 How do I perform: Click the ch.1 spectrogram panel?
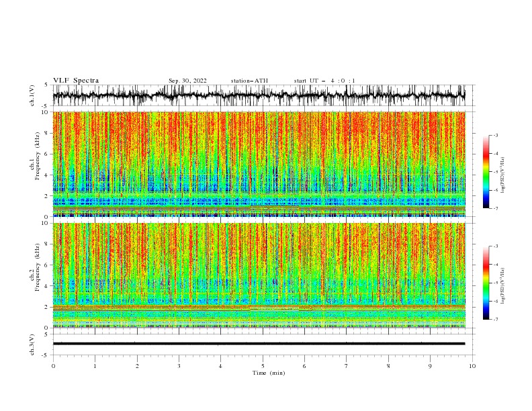tap(259, 164)
